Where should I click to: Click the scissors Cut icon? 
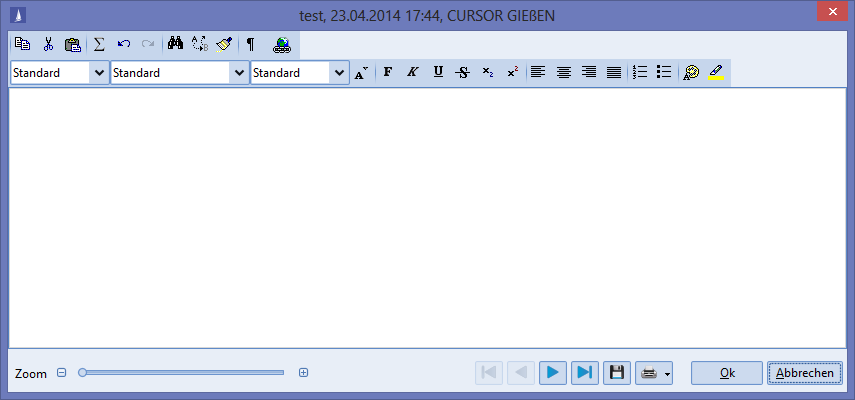(x=47, y=45)
